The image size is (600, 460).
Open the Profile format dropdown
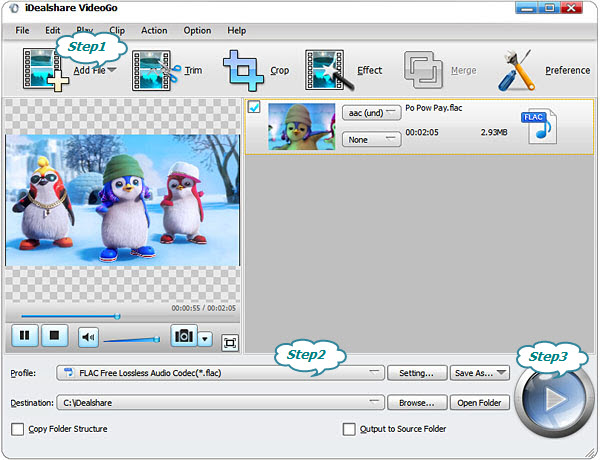pos(220,373)
